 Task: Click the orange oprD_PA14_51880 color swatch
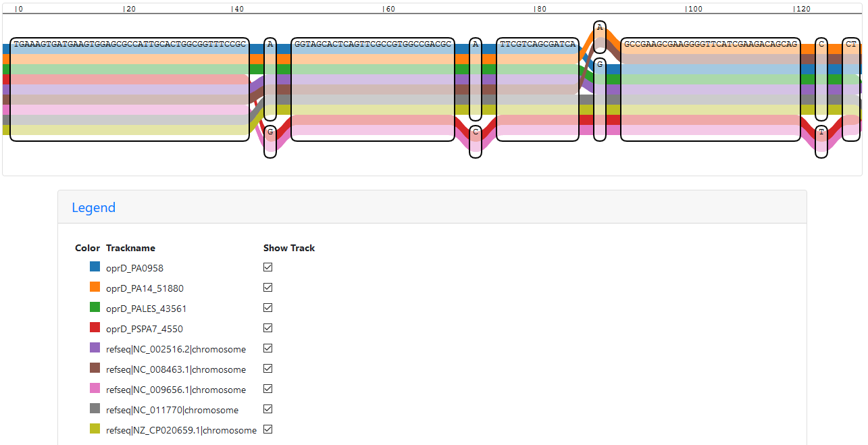pyautogui.click(x=95, y=288)
